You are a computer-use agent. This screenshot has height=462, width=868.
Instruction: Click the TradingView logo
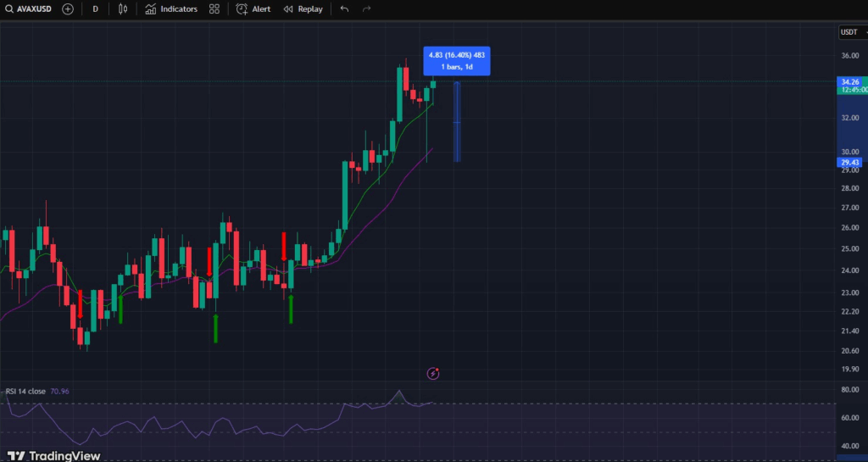click(55, 455)
